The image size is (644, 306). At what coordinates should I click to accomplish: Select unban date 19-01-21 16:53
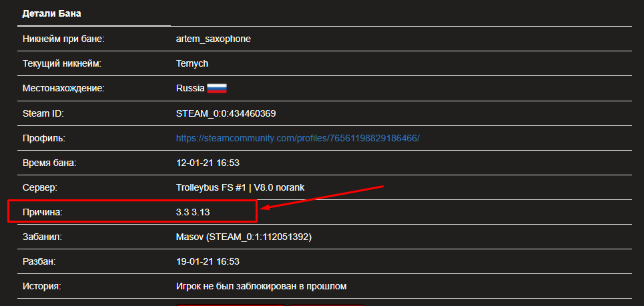click(208, 261)
